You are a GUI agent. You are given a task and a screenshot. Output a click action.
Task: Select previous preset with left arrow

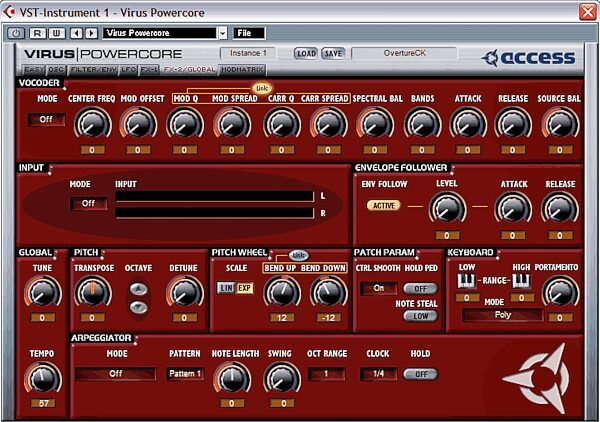[77, 33]
